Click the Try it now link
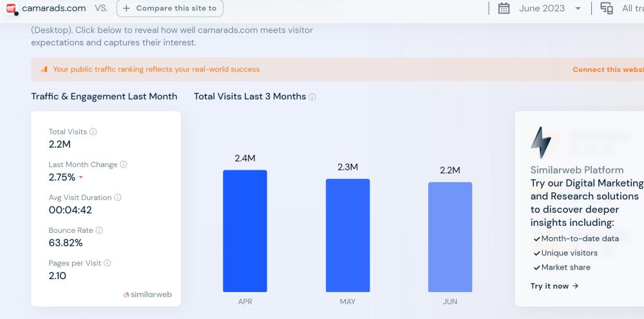Image resolution: width=644 pixels, height=319 pixels. [x=554, y=286]
